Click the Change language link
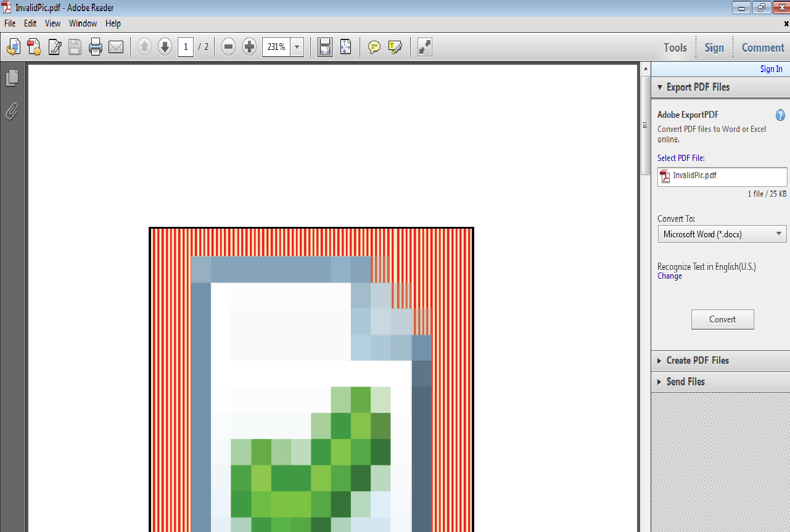This screenshot has width=790, height=532. click(670, 276)
